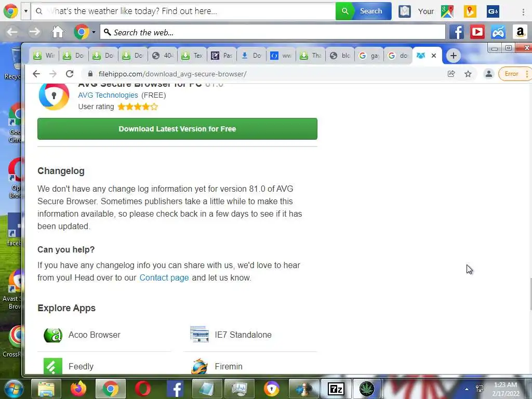This screenshot has height=399, width=532.
Task: Switch to the '404' tab
Action: [x=162, y=55]
